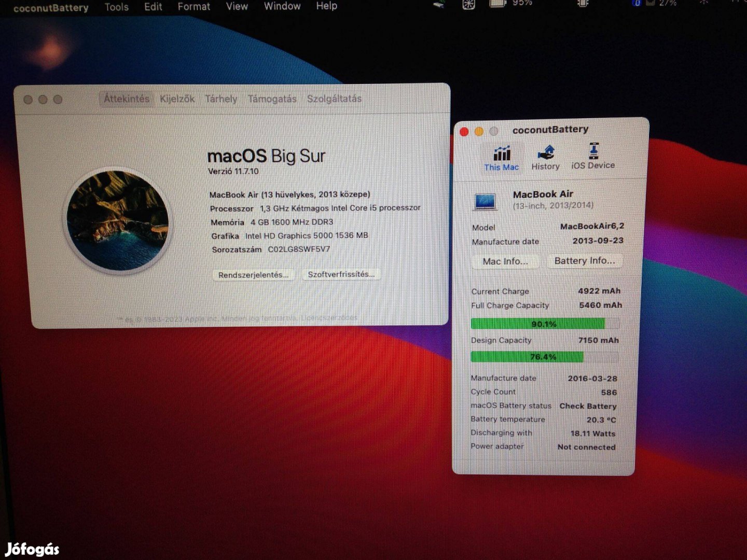Click Cycle Count value 586

[609, 393]
